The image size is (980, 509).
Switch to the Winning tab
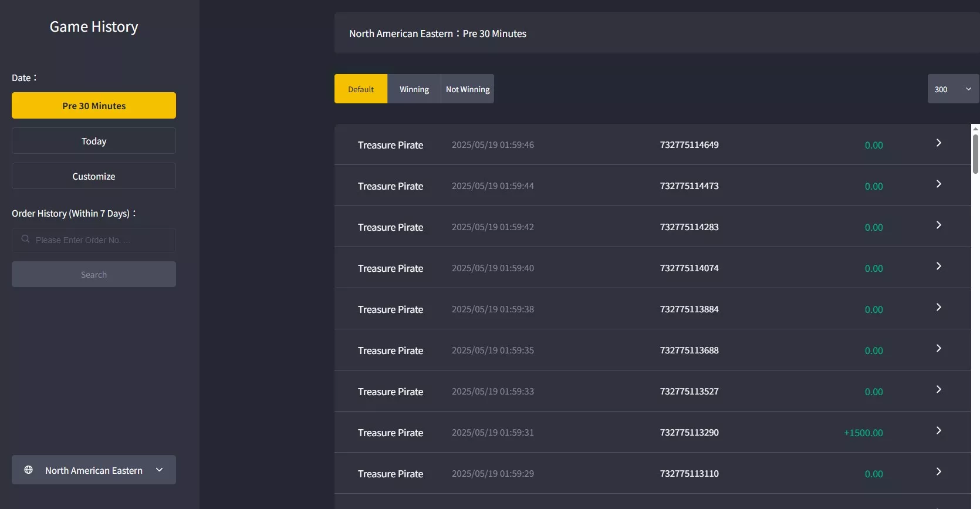pos(414,89)
